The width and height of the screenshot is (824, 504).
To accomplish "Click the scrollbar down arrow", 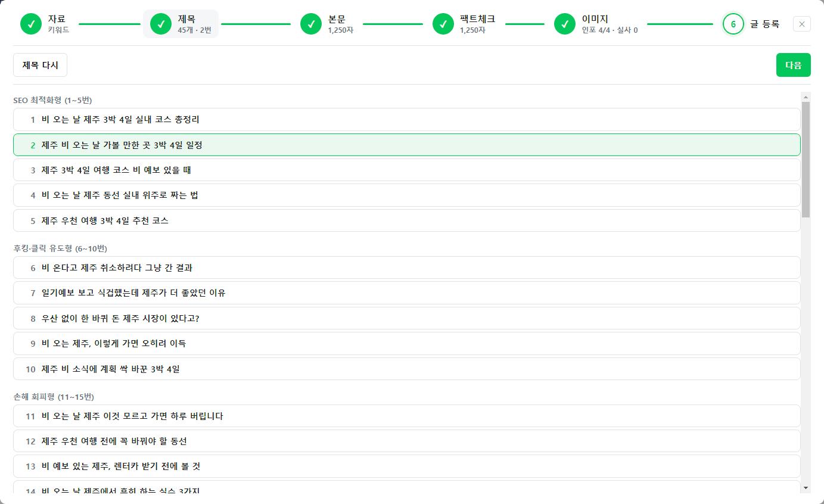I will point(806,488).
